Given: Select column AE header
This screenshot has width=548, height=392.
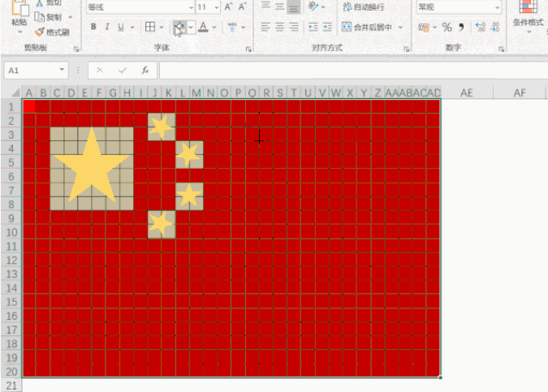Looking at the screenshot, I should pyautogui.click(x=467, y=93).
